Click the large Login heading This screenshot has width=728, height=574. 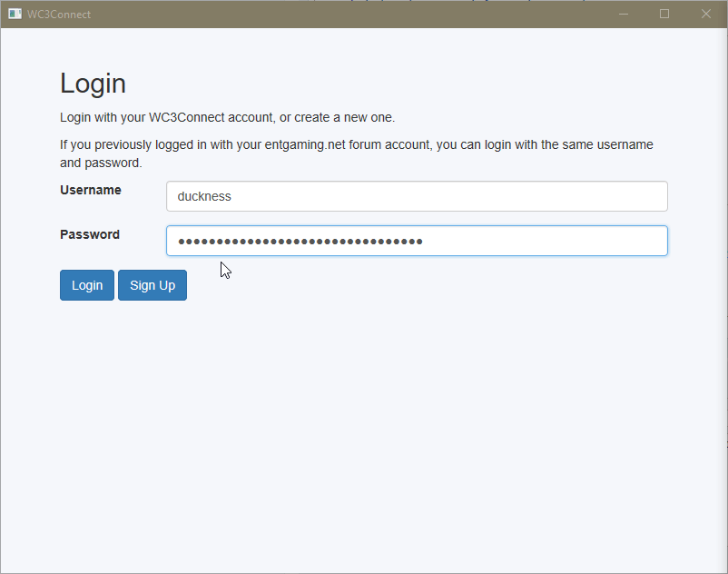pyautogui.click(x=93, y=84)
